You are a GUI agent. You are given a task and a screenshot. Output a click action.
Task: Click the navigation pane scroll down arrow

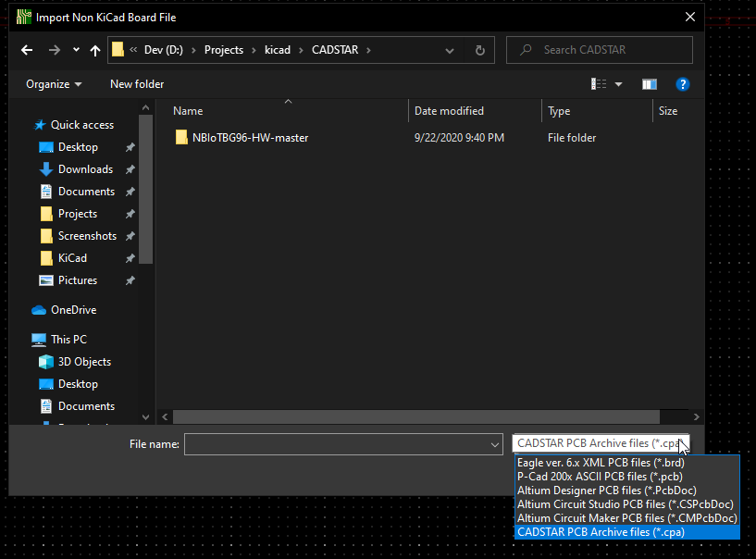pyautogui.click(x=145, y=417)
